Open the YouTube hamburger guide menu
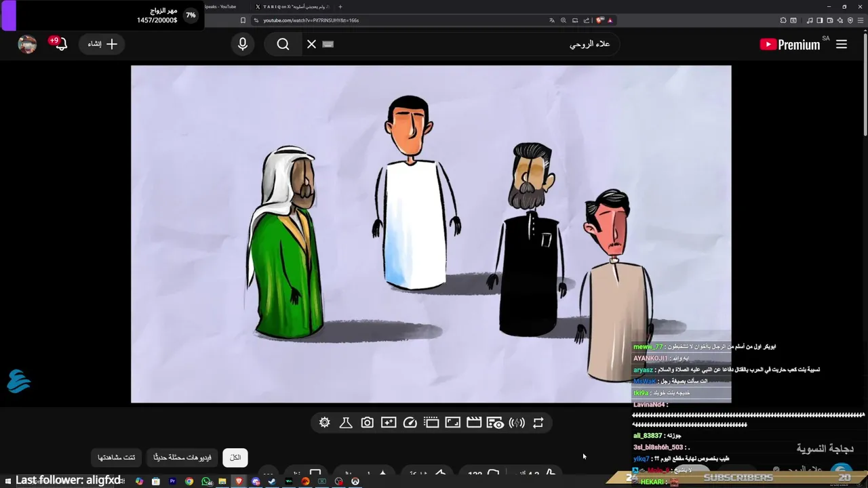The height and width of the screenshot is (488, 868). 842,44
